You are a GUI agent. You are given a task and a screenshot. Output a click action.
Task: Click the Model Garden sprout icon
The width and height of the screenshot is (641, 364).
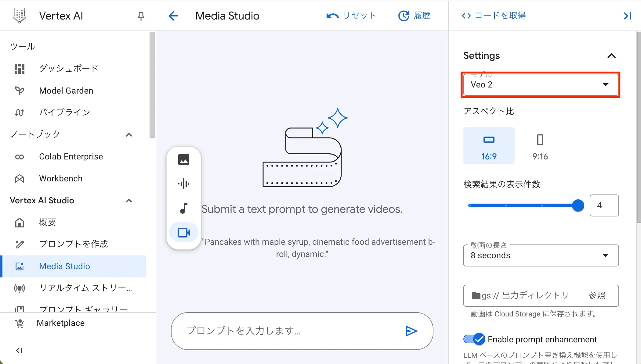20,91
